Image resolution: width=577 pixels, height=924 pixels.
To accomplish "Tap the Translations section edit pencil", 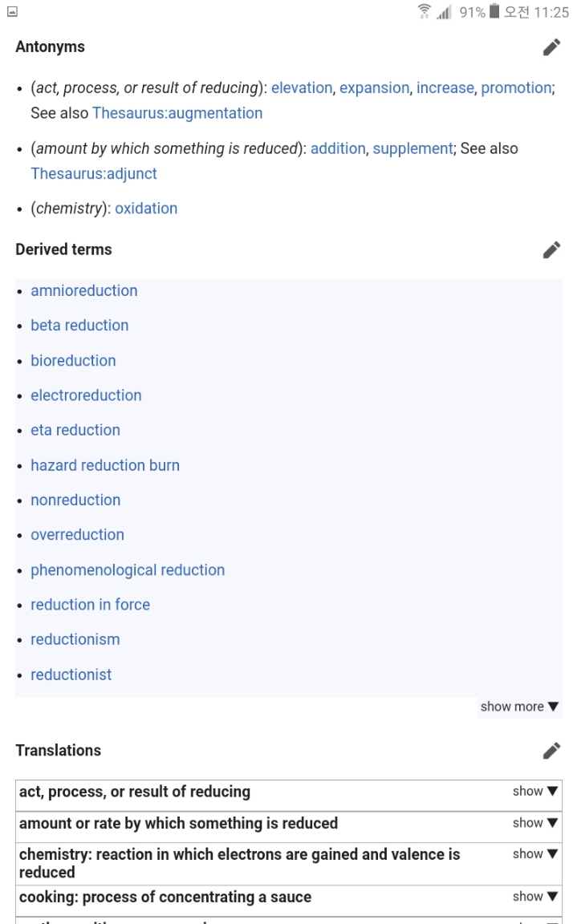I will (551, 751).
